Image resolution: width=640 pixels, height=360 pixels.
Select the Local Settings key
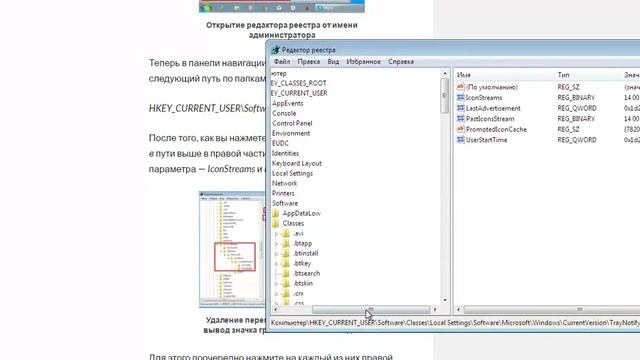coord(293,173)
